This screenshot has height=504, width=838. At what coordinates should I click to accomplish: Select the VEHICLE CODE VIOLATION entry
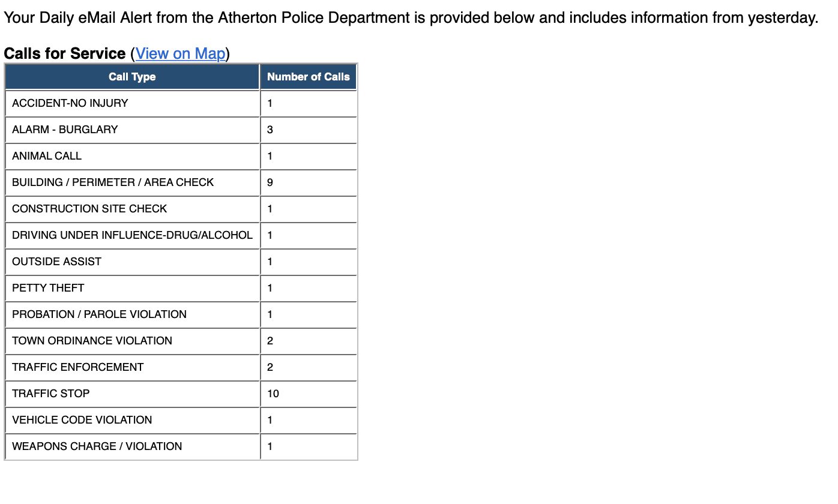point(82,420)
